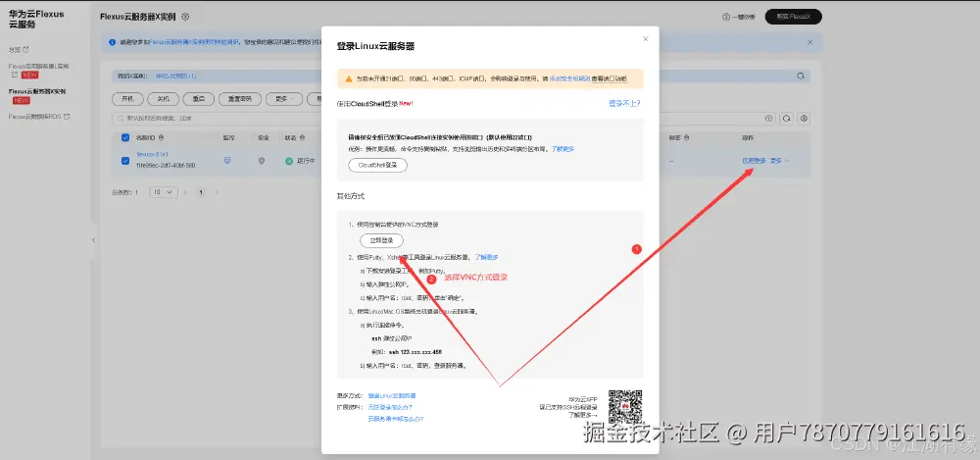Open 了解更多 link in CloudShell section
Image resolution: width=980 pixels, height=460 pixels.
[563, 150]
